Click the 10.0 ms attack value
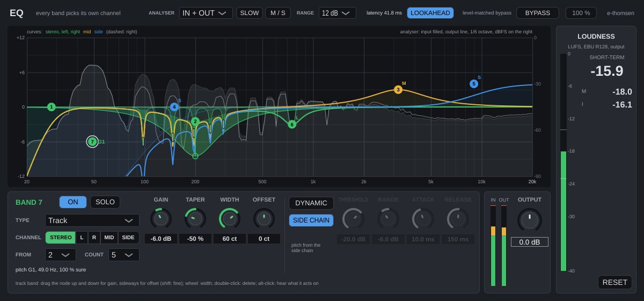Viewport: 644px width, 301px height. (423, 239)
